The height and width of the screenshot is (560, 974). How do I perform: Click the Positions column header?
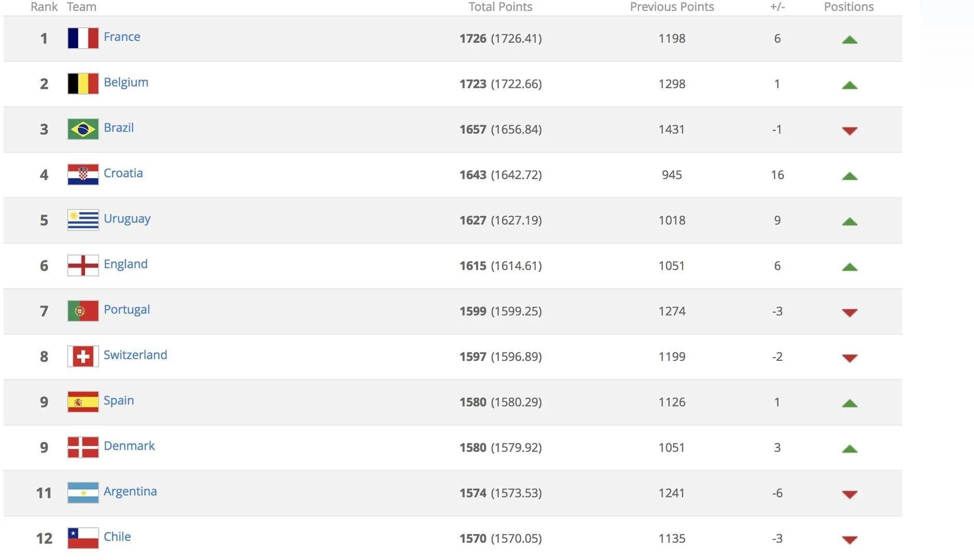click(849, 7)
